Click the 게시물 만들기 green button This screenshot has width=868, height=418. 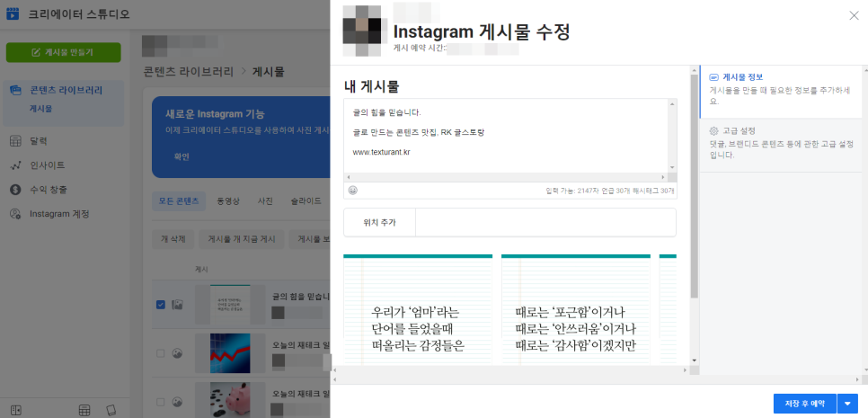[x=63, y=53]
